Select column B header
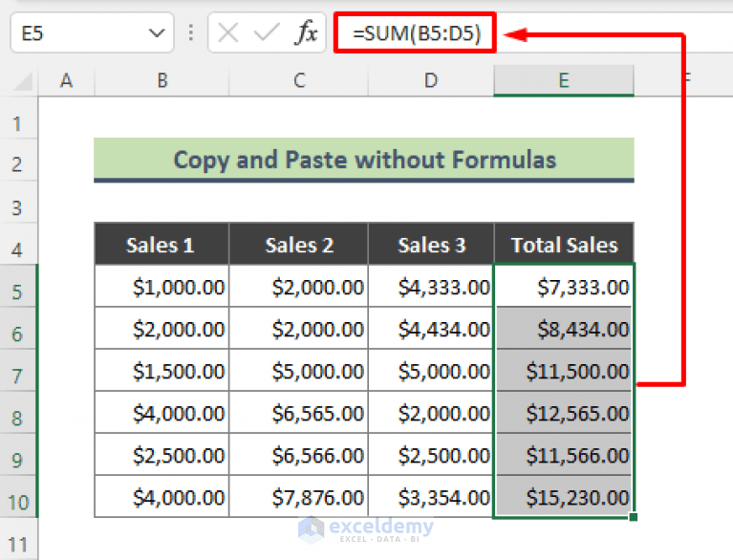 point(162,80)
